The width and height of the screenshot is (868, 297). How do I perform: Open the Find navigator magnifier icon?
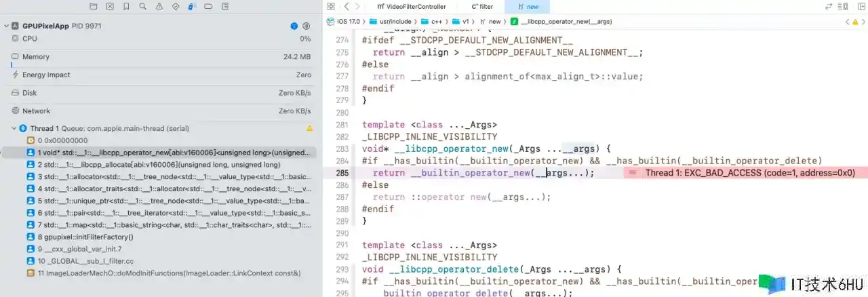tap(142, 7)
